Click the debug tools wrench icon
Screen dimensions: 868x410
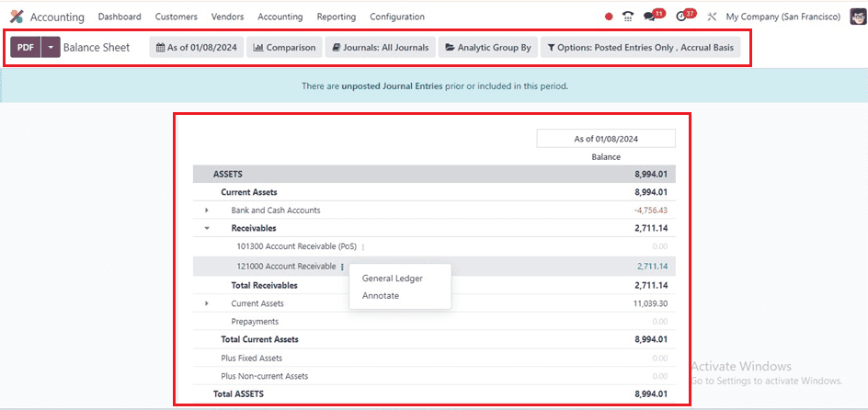point(711,17)
